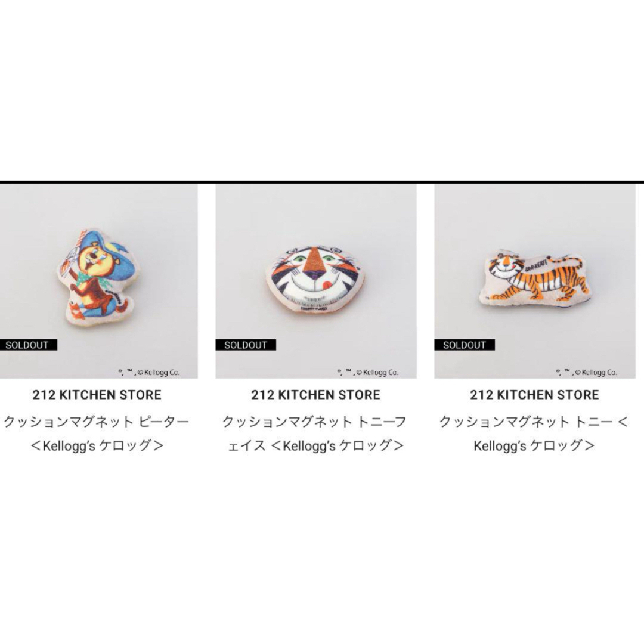Click the SOLDOUT badge on Tony tiger magnet
Viewport: 644px width, 644px height.
coord(465,345)
